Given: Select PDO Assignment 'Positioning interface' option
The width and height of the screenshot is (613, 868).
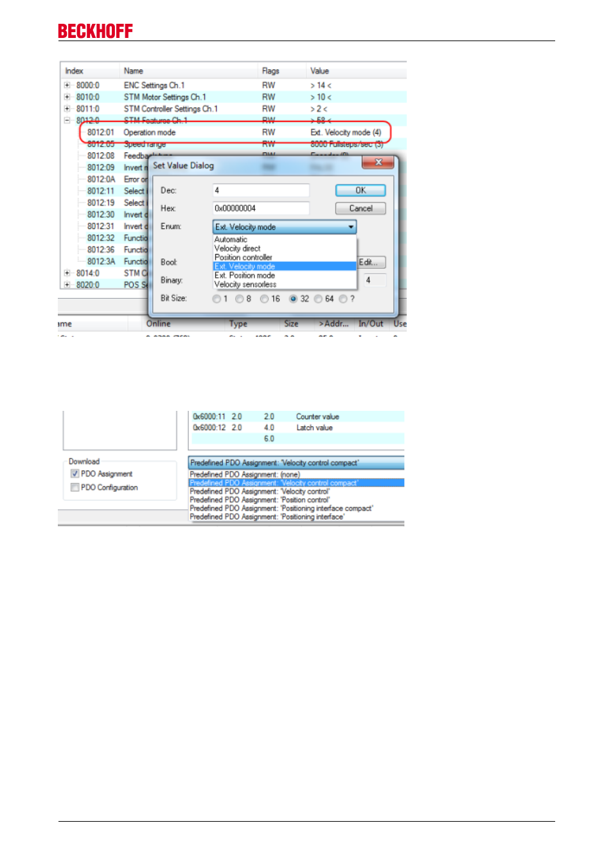Looking at the screenshot, I should 296,516.
